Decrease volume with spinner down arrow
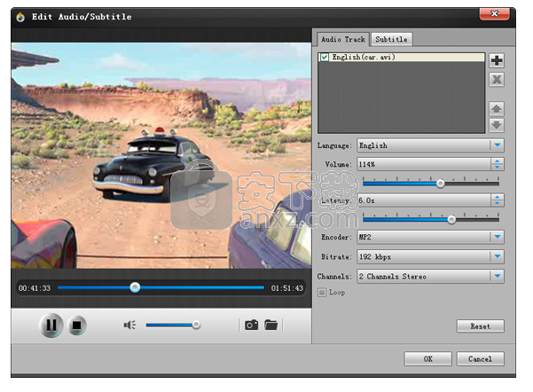 click(x=498, y=168)
